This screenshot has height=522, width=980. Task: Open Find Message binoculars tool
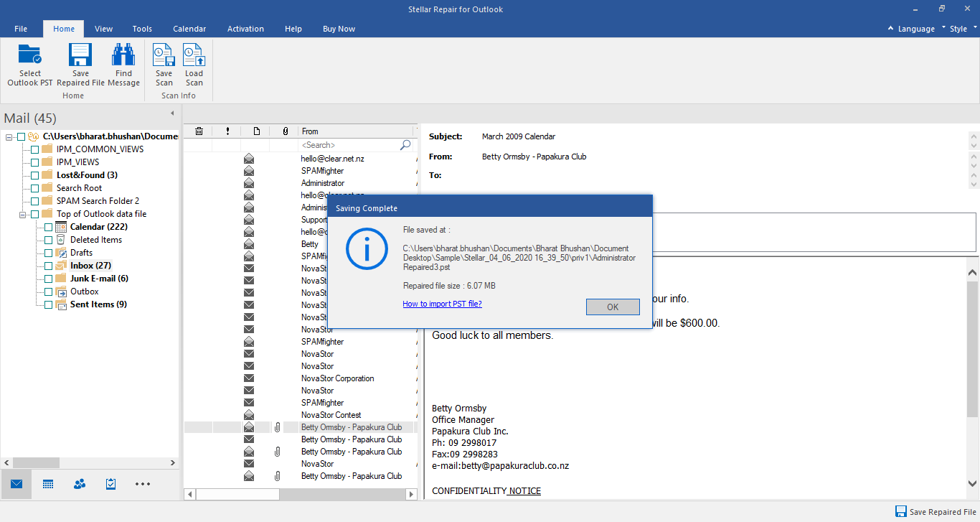point(123,56)
